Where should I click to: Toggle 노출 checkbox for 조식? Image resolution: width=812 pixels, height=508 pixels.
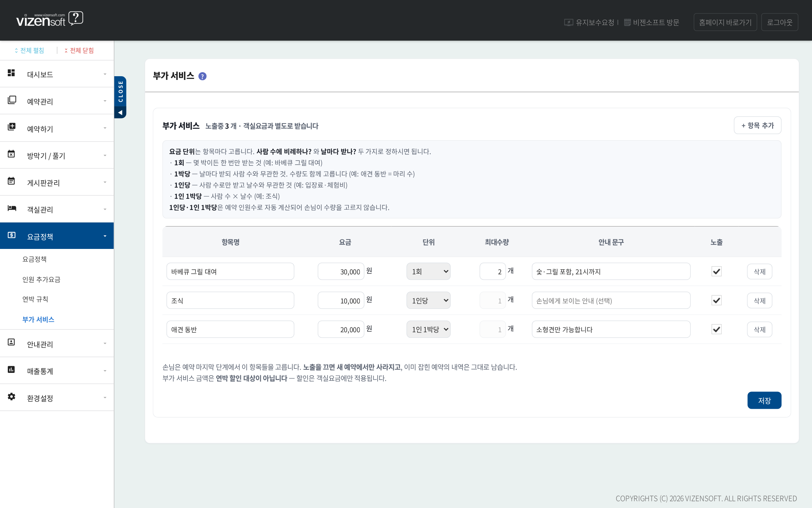(717, 300)
